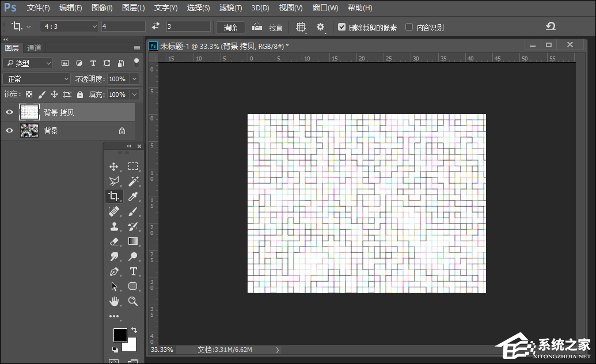Hide the 背景 拷贝 layer
596x364 pixels.
(x=9, y=112)
